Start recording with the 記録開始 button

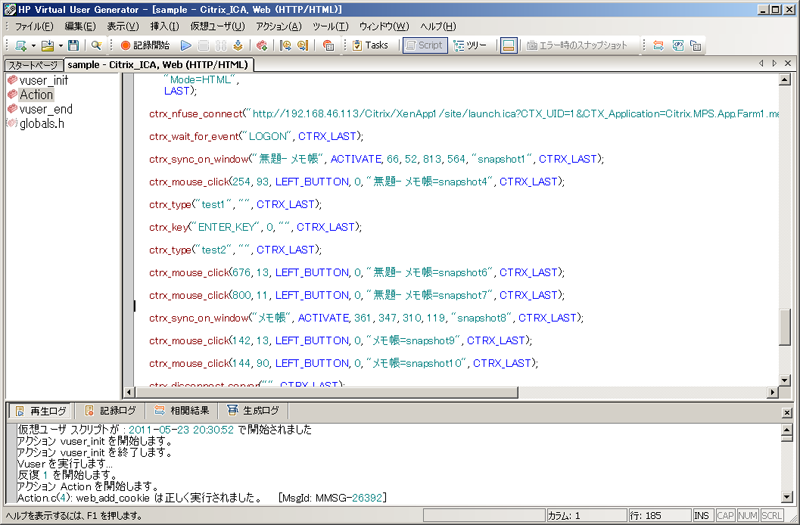pyautogui.click(x=145, y=45)
